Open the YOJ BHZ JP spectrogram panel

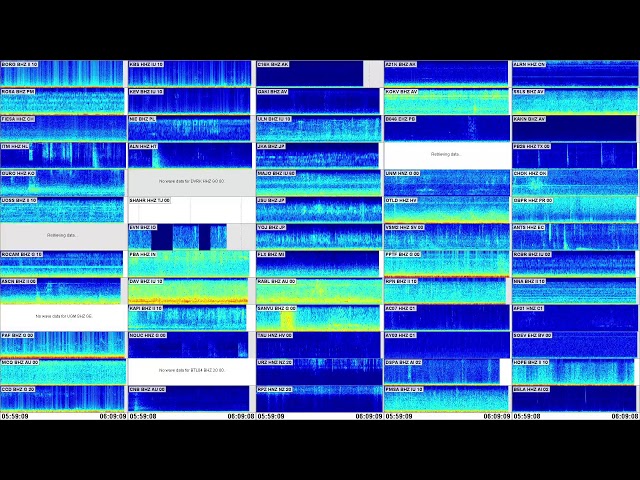(318, 236)
